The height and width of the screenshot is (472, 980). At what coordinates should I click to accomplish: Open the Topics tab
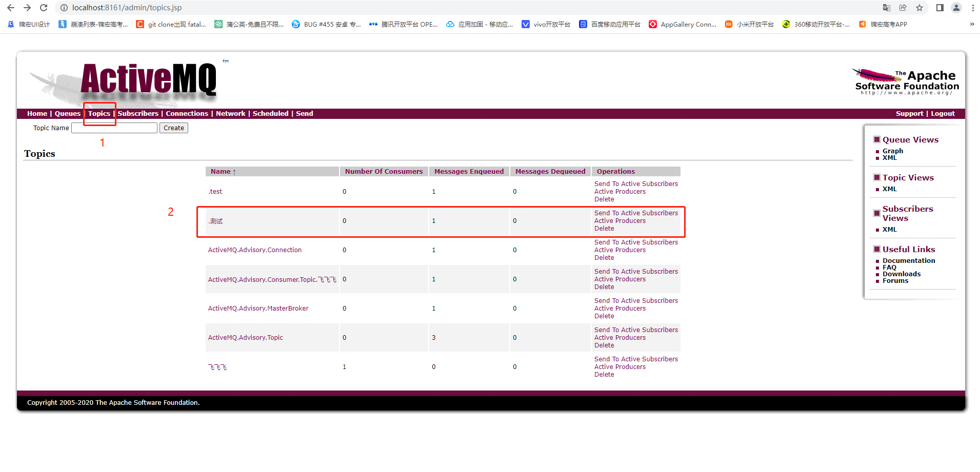[99, 114]
